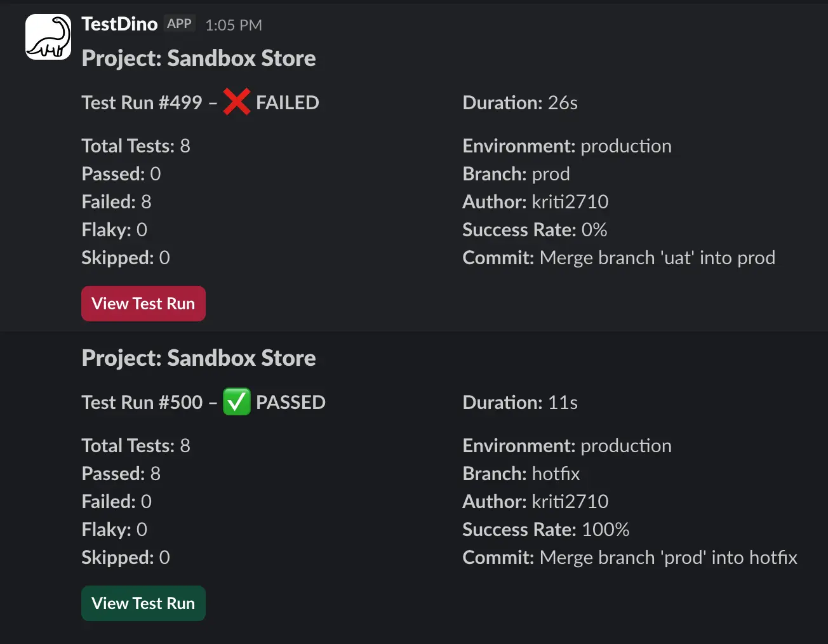Select the TestDino bot name
The width and height of the screenshot is (828, 644).
pyautogui.click(x=119, y=24)
